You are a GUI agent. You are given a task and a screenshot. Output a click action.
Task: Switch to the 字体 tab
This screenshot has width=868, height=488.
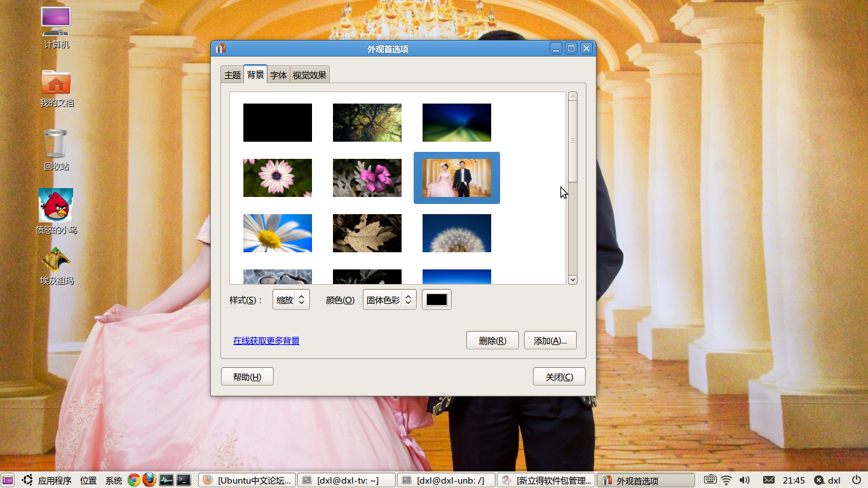278,75
